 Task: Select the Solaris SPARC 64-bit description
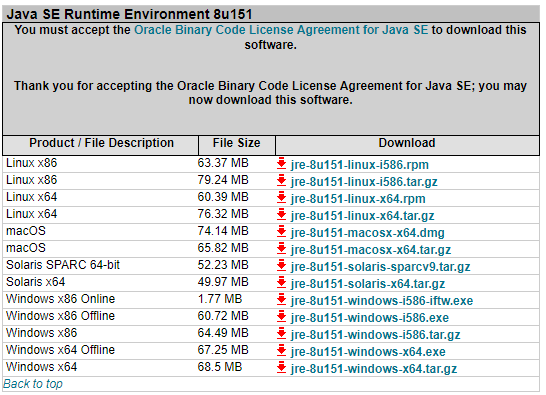[63, 265]
